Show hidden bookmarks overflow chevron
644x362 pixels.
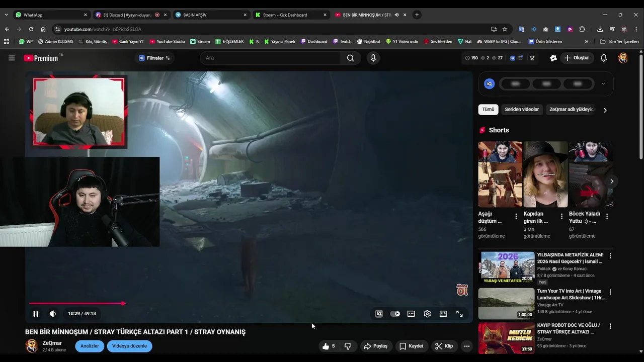[586, 42]
